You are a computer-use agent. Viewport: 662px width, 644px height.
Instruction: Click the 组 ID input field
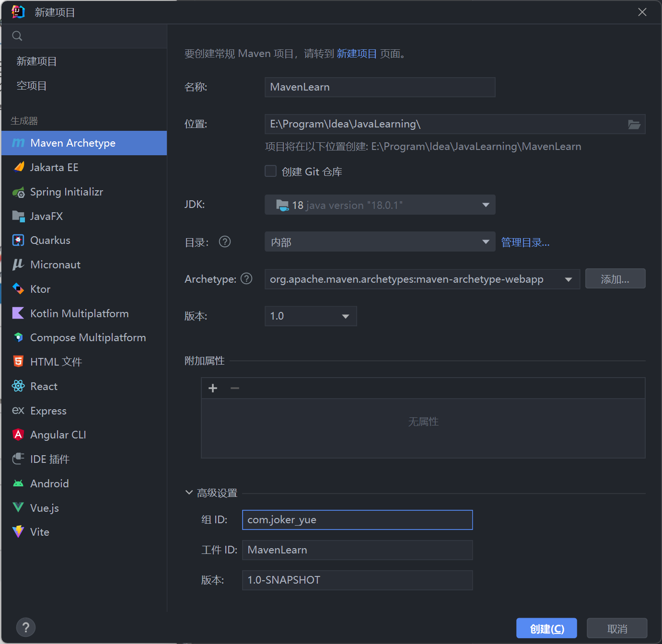point(357,520)
